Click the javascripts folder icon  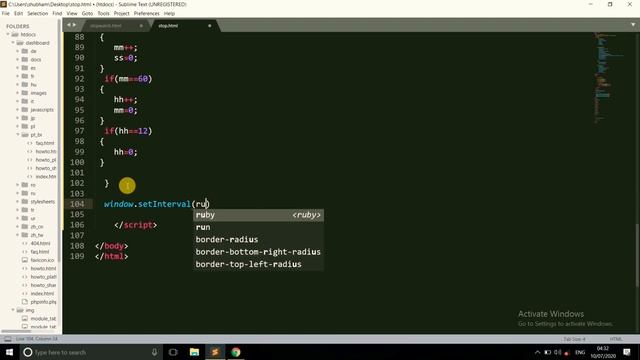coord(25,109)
